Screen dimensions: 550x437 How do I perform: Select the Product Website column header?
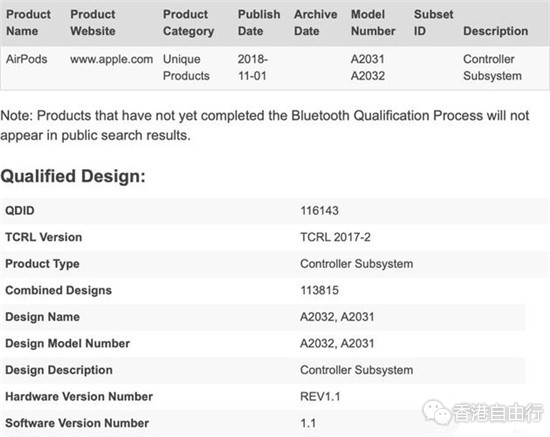coord(93,23)
